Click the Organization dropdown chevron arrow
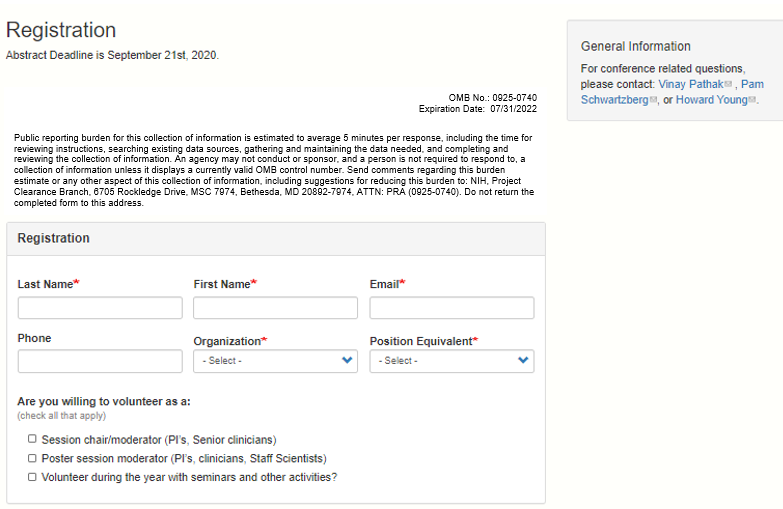Image resolution: width=783 pixels, height=509 pixels. pos(347,361)
